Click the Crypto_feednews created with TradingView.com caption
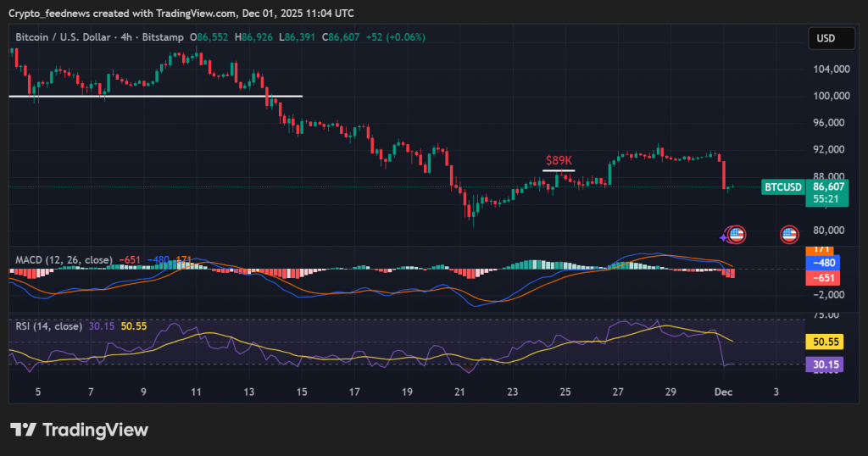 (181, 13)
